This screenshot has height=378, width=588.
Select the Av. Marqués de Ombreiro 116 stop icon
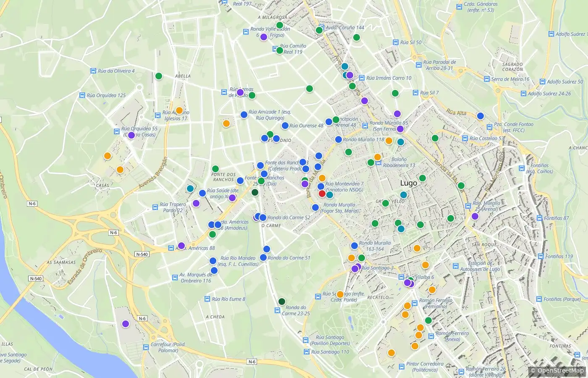pos(175,278)
